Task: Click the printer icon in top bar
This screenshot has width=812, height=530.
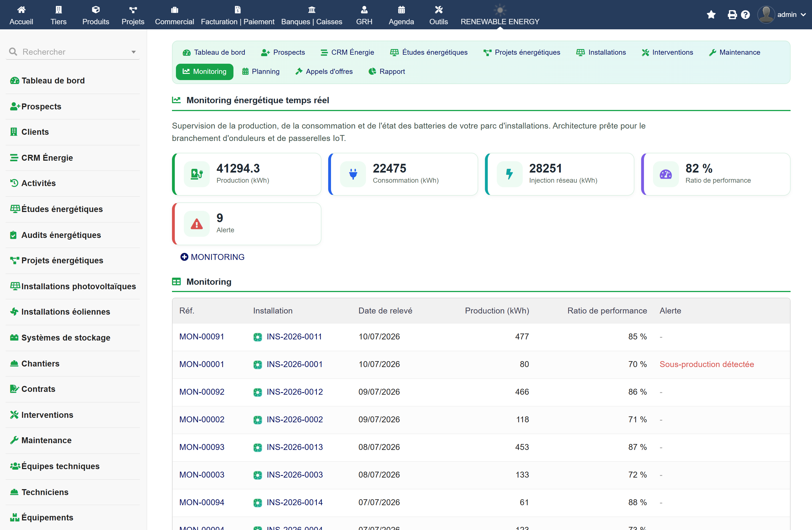Action: click(x=732, y=15)
